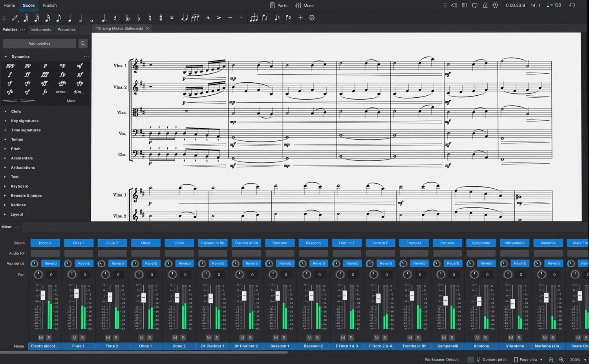Click the tuplet icon in note toolbar
589x364 pixels.
pos(254,18)
